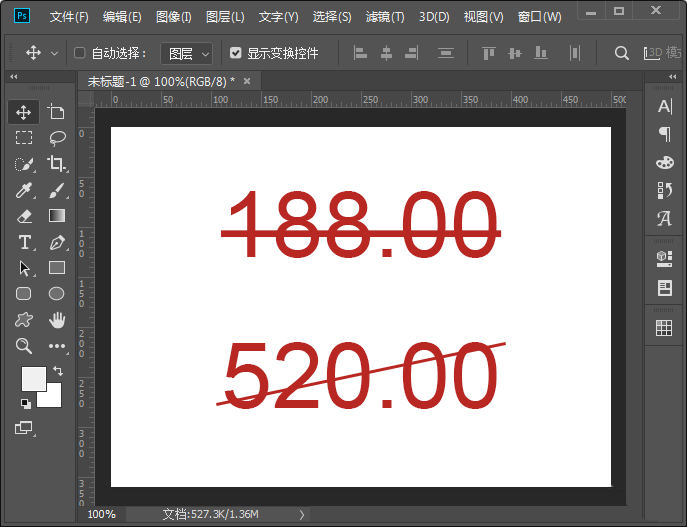Open the Swatches grid panel icon

tap(664, 328)
